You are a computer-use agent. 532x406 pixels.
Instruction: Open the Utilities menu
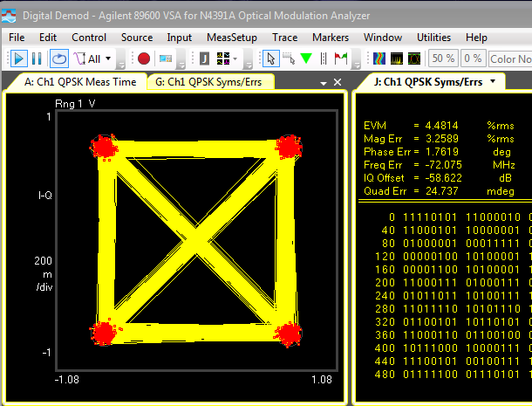(434, 38)
